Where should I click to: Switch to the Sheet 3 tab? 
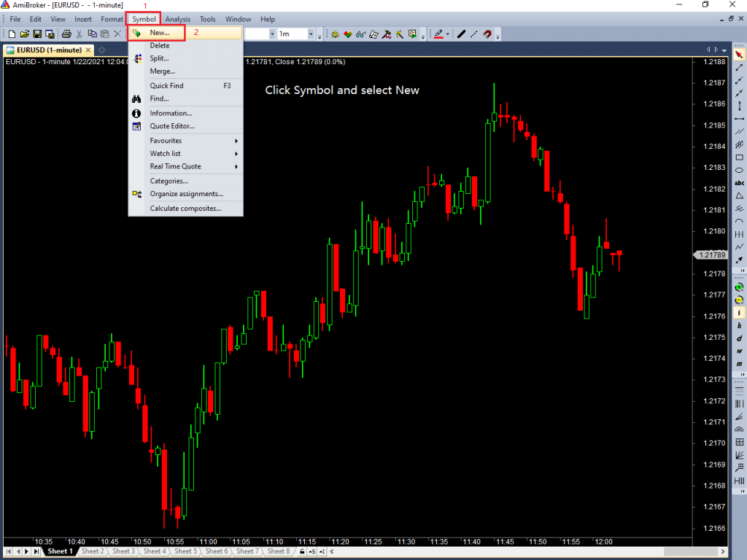[x=123, y=551]
